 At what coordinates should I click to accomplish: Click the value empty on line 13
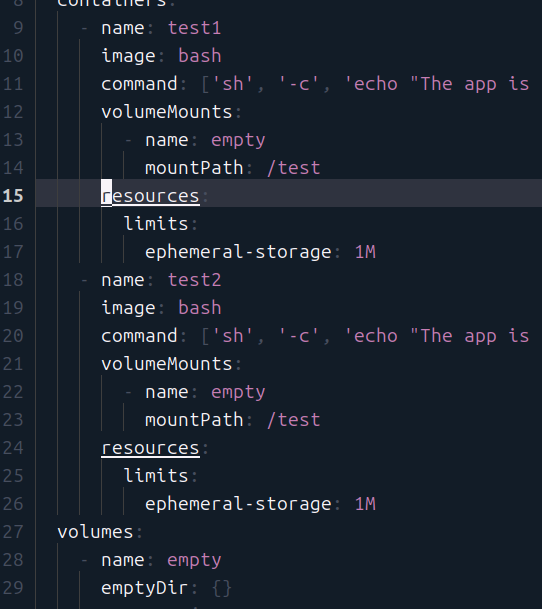pyautogui.click(x=238, y=141)
